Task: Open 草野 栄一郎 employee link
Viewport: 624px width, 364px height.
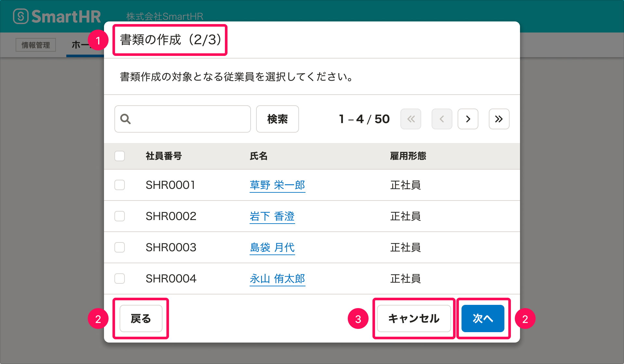Action: 277,185
